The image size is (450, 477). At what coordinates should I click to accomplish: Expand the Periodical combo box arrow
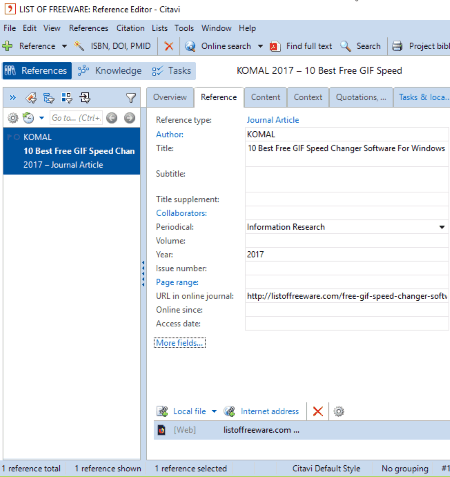442,227
